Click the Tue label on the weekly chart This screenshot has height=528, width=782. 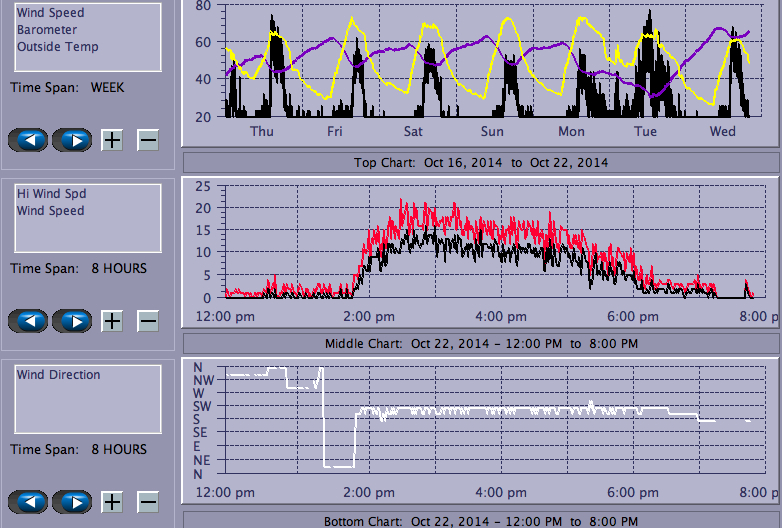coord(646,132)
